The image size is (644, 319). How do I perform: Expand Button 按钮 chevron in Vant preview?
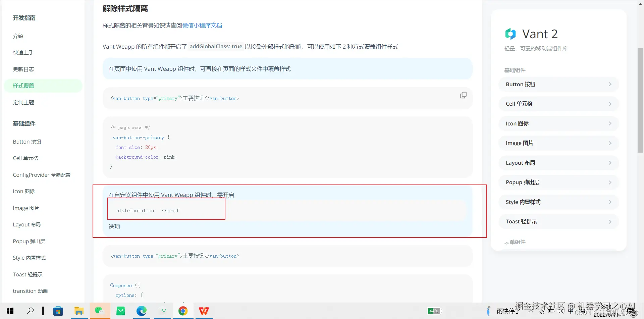point(610,84)
